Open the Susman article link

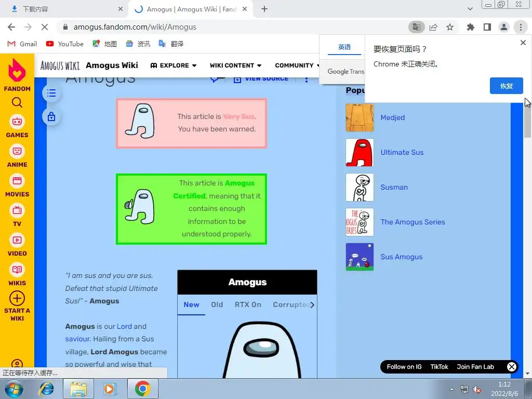tap(394, 187)
